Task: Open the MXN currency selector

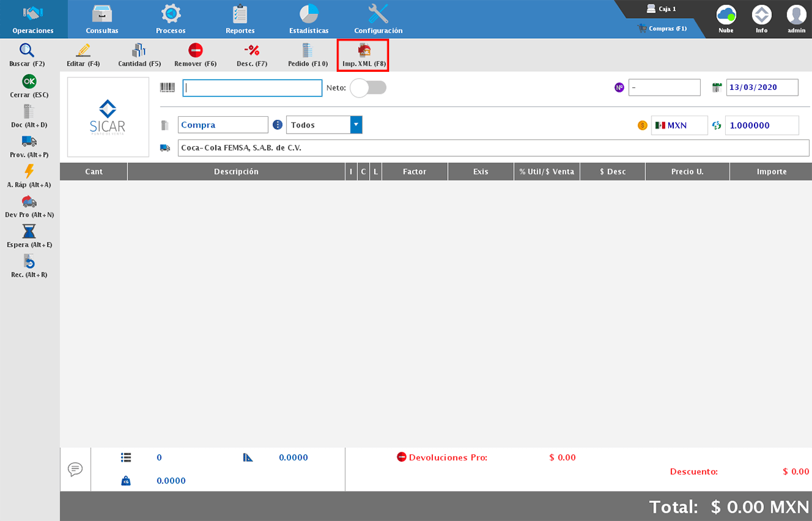Action: point(679,126)
